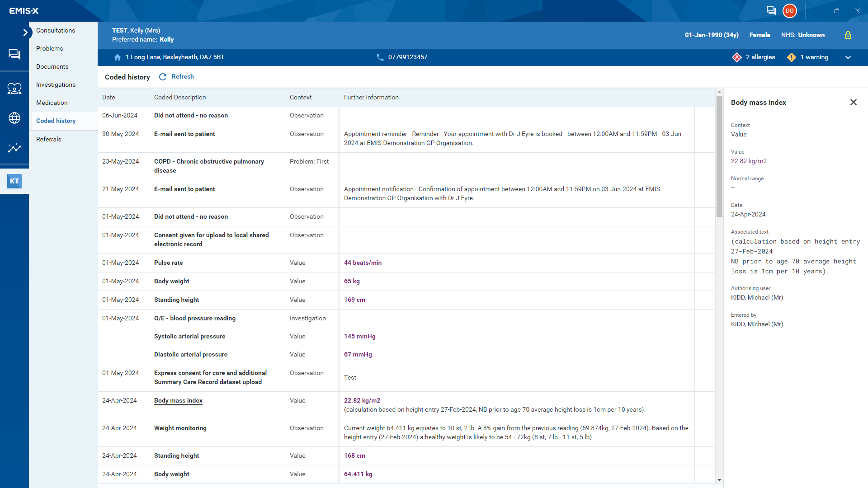The image size is (868, 488).
Task: Click the Refresh link
Action: (x=183, y=76)
